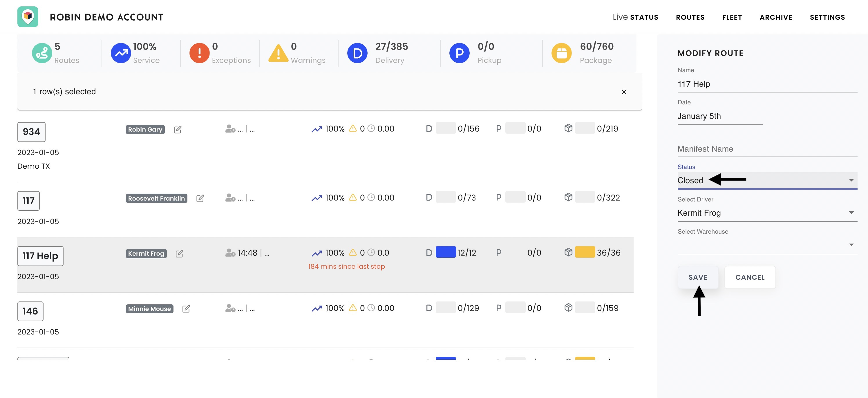The width and height of the screenshot is (868, 398).
Task: Click the yellow Warnings triangle icon
Action: pos(278,53)
